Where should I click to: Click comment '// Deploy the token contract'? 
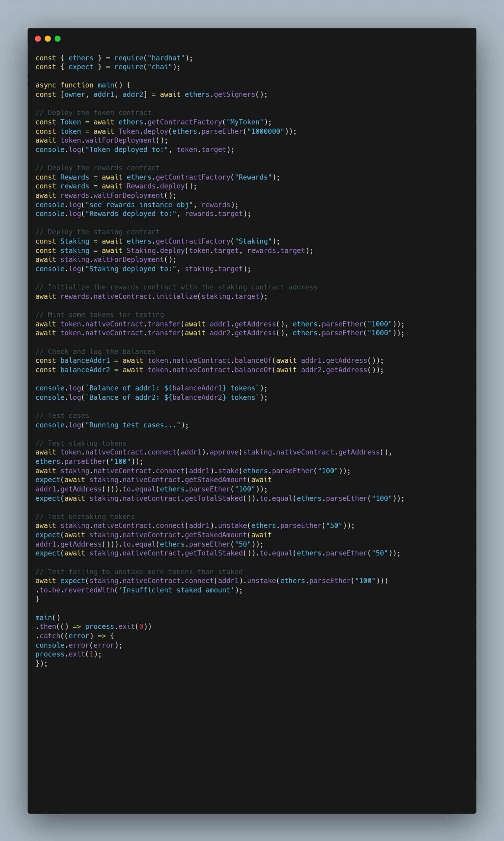tap(93, 112)
